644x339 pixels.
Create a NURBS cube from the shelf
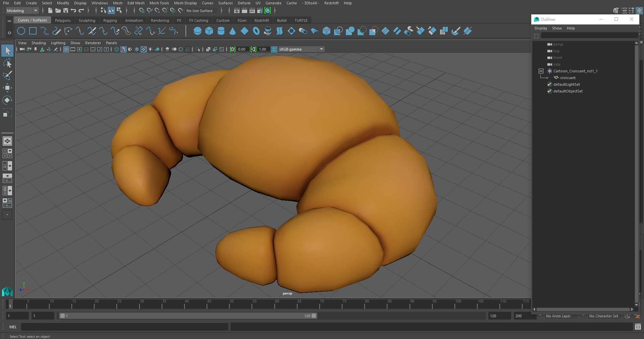coord(209,31)
